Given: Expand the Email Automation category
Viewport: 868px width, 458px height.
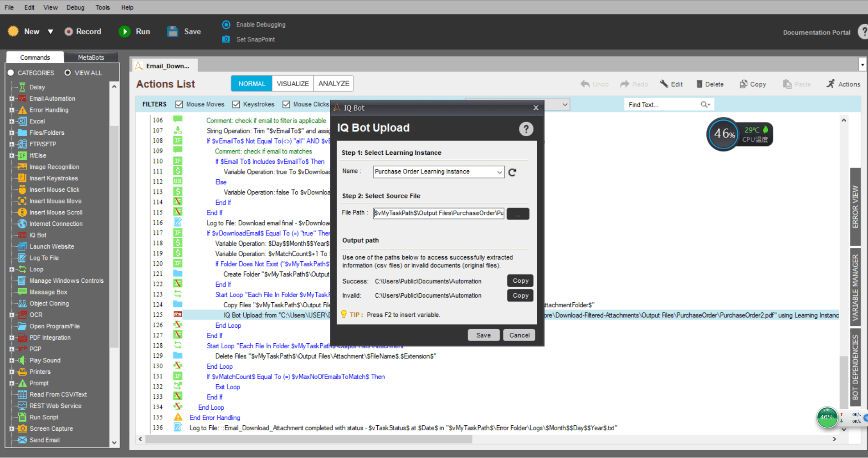Looking at the screenshot, I should click(x=12, y=98).
